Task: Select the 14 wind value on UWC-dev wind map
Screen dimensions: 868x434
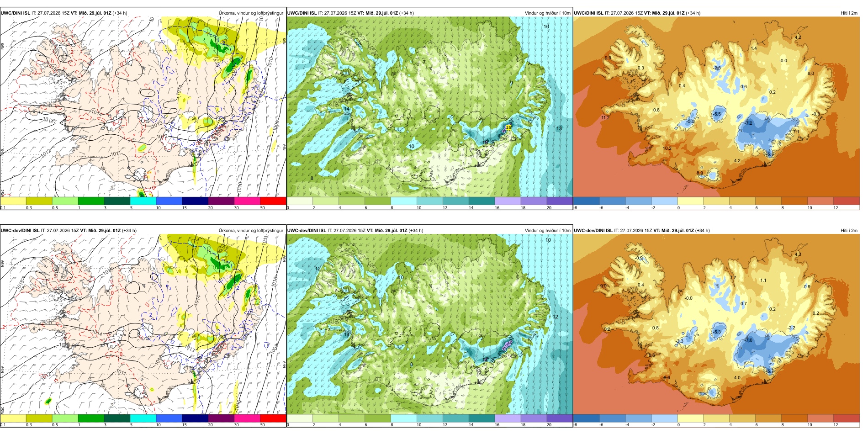Action: [347, 335]
